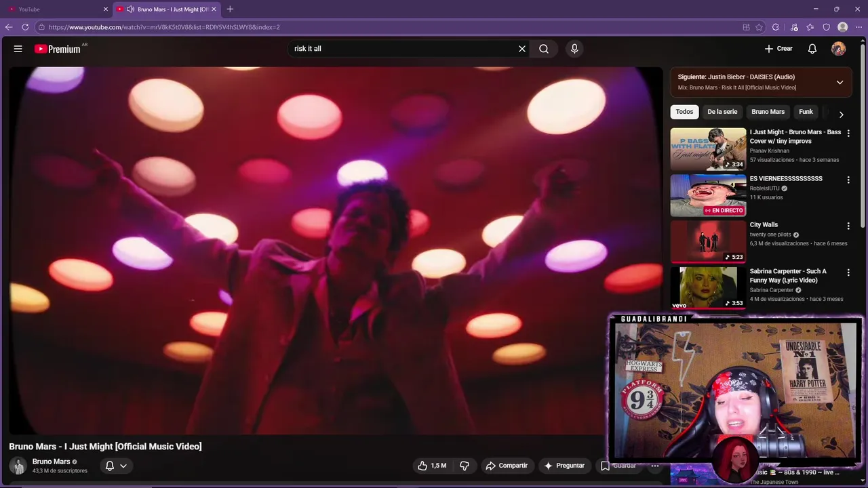Open the apps grid icon in address bar
This screenshot has height=488, width=868.
point(746,27)
